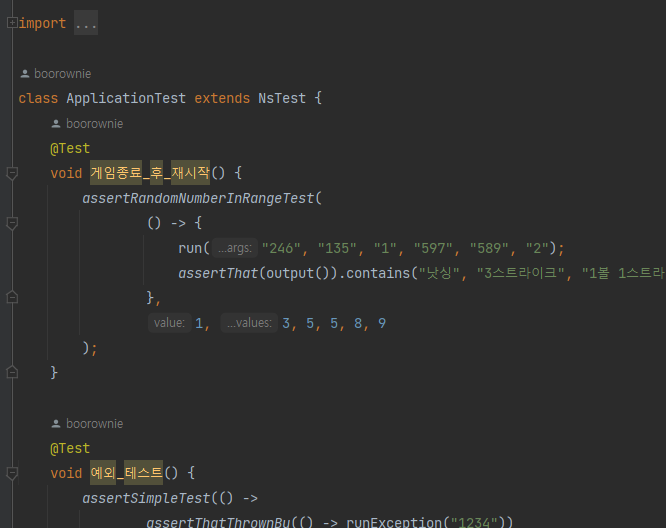Click the folded import ellipsis placeholder

coord(86,23)
